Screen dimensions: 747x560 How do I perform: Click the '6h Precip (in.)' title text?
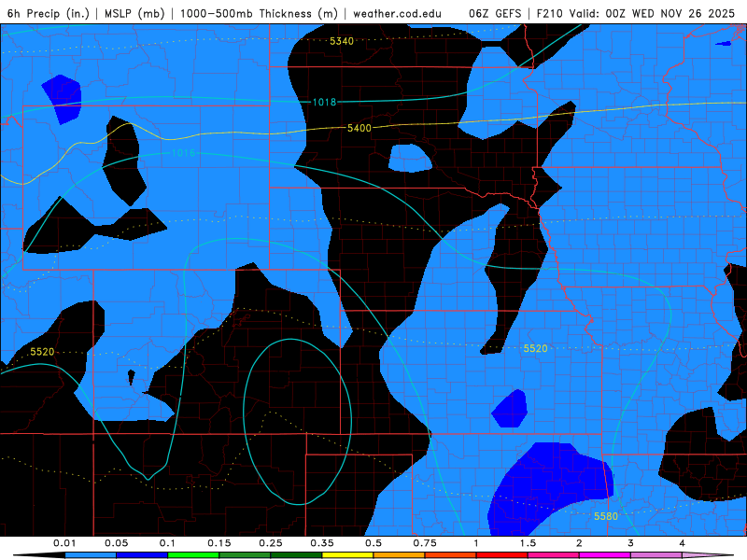click(x=49, y=13)
